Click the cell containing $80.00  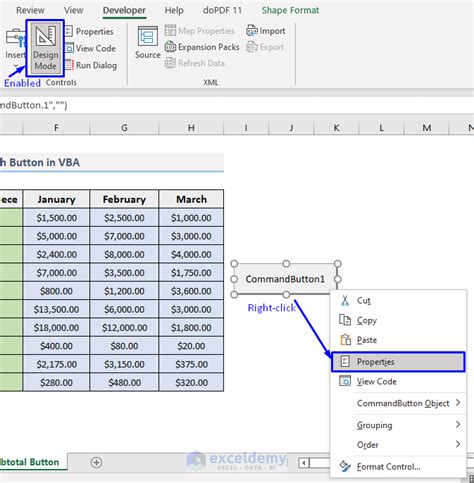coord(124,346)
